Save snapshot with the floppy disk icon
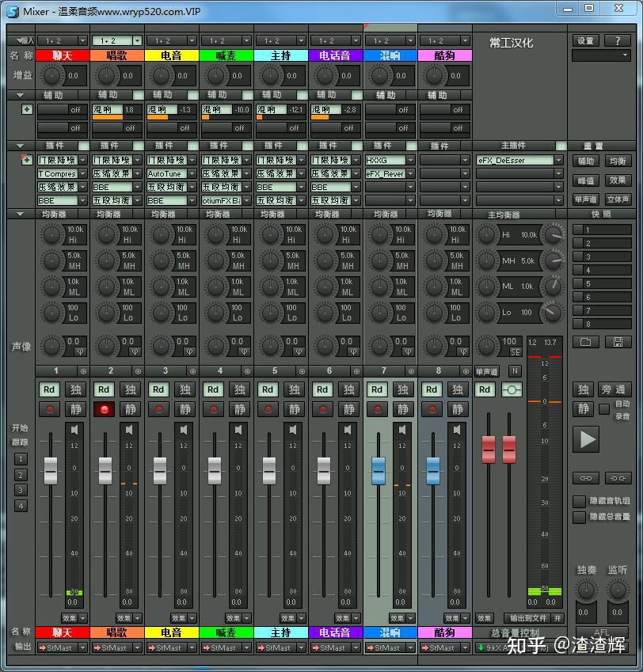Screen dimensions: 643x672 click(x=618, y=342)
